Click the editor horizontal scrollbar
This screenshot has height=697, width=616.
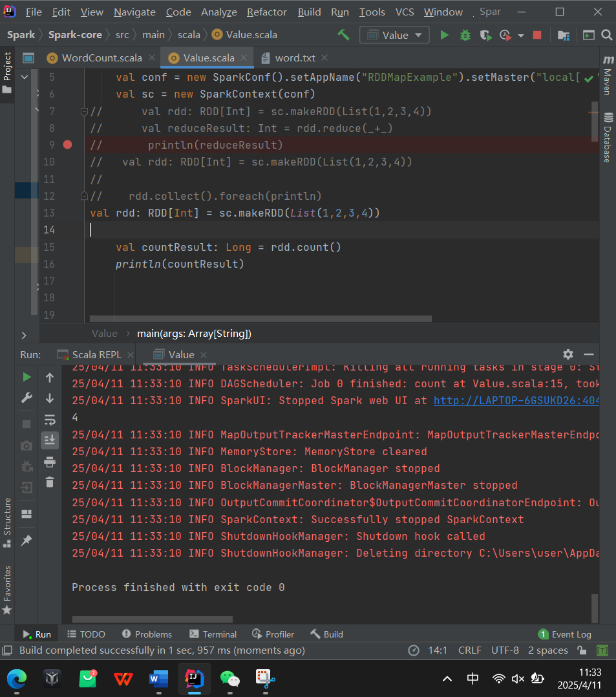click(260, 319)
